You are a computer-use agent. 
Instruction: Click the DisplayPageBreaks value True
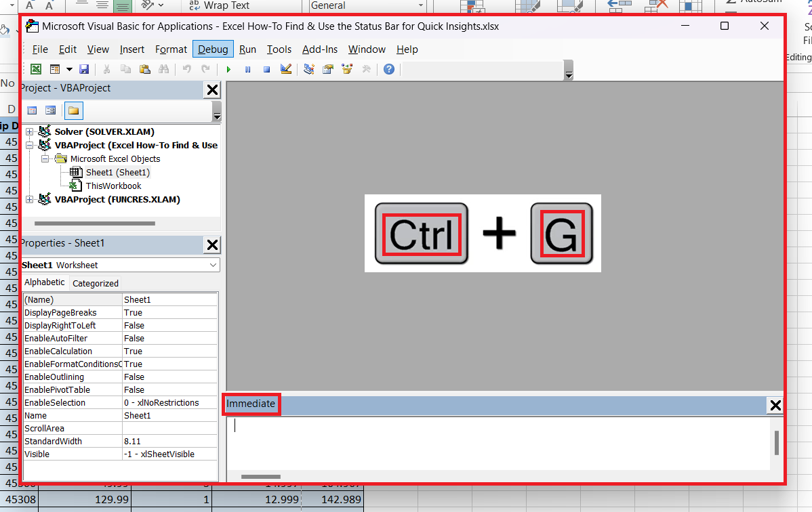tap(170, 313)
